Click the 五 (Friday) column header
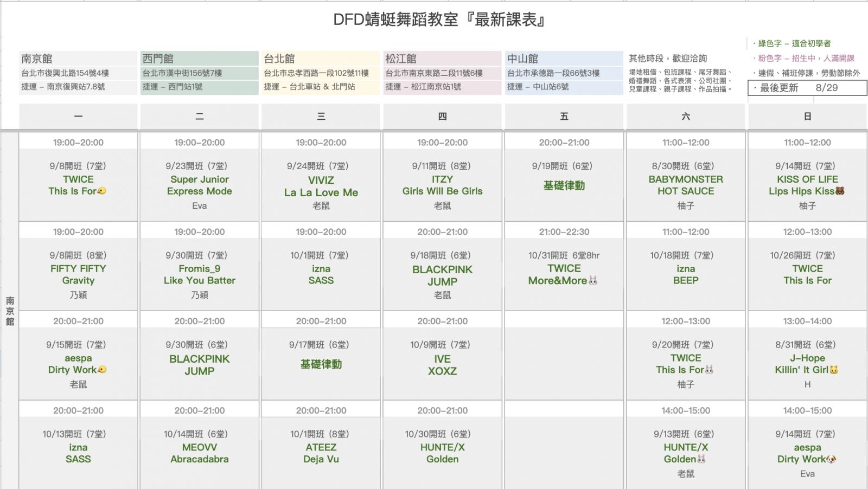The height and width of the screenshot is (489, 868). (x=564, y=117)
